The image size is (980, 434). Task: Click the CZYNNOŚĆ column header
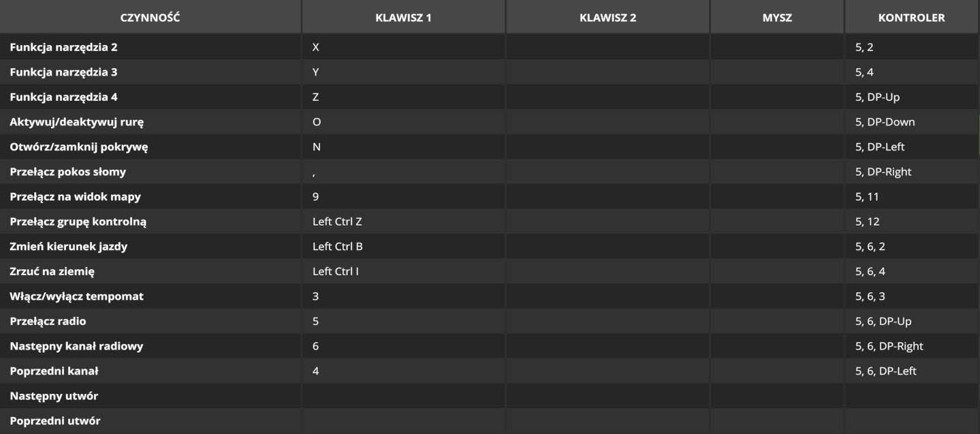point(151,18)
